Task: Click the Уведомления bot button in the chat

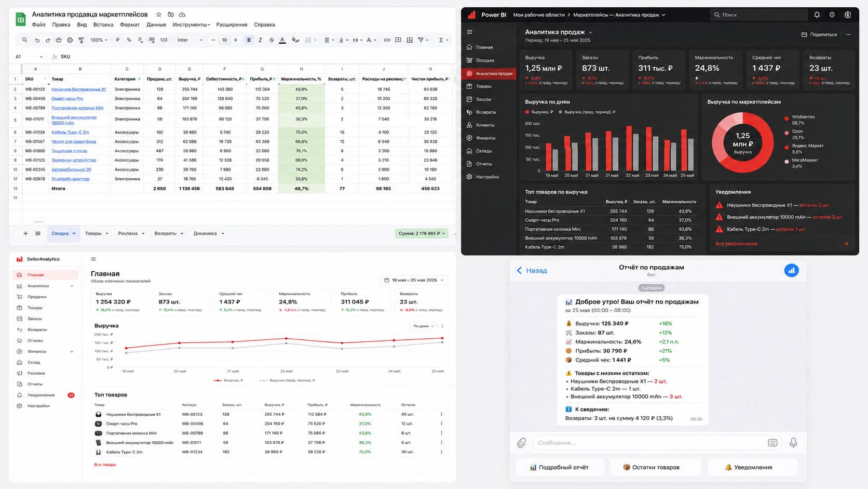Action: click(x=753, y=467)
